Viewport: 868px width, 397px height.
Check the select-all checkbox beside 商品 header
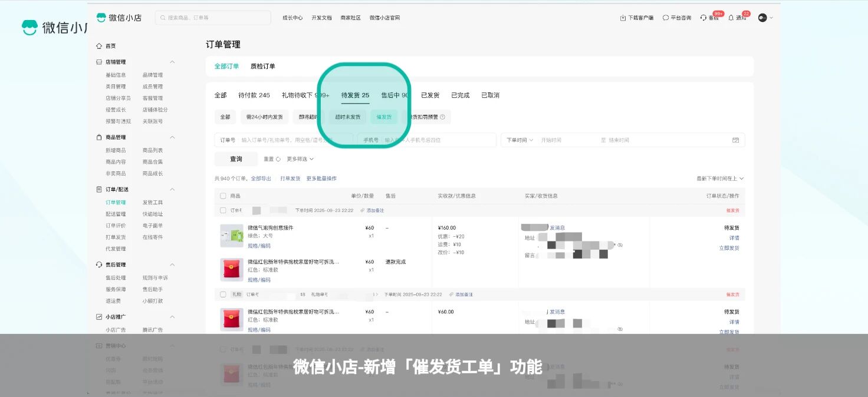coord(223,196)
